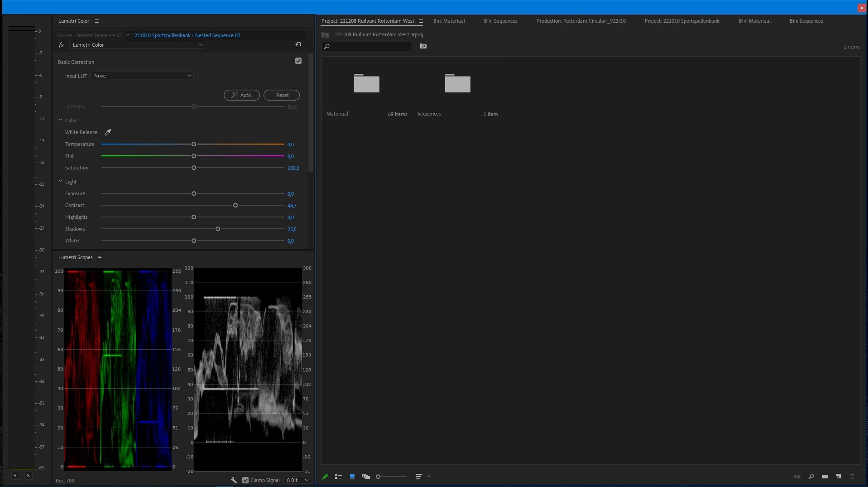Expand the source clip chevron dropdown
Image resolution: width=868 pixels, height=487 pixels.
pyautogui.click(x=128, y=35)
